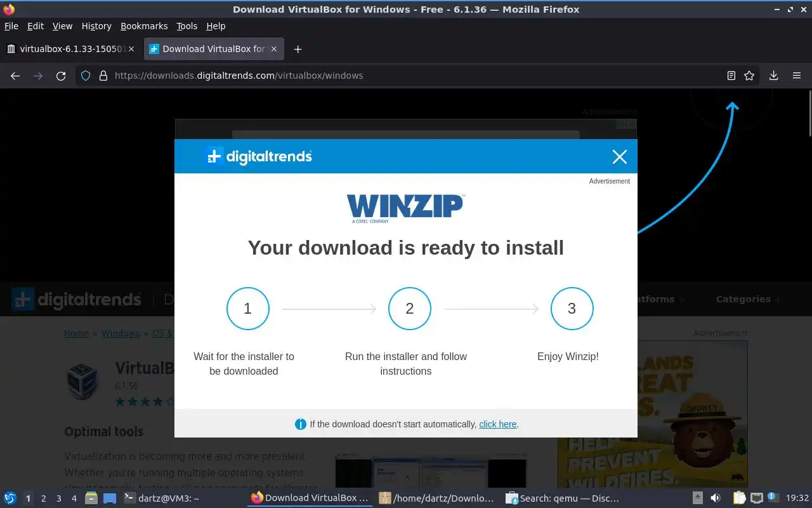Image resolution: width=812 pixels, height=508 pixels.
Task: Switch to workspace 1 in the taskbar
Action: 28,498
